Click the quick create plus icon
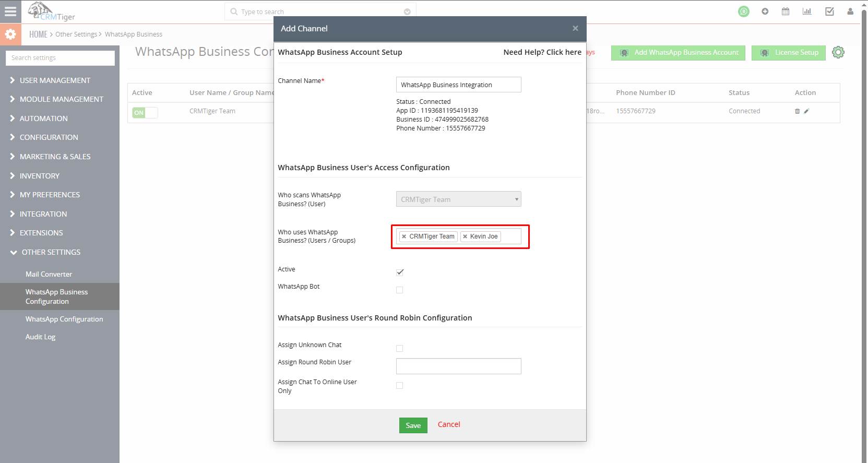868x463 pixels. click(765, 11)
